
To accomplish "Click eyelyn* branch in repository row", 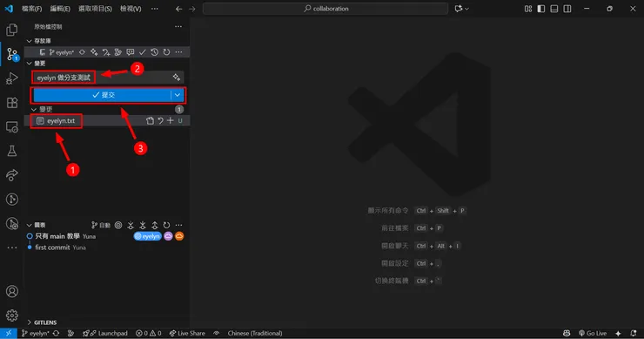I will [62, 52].
